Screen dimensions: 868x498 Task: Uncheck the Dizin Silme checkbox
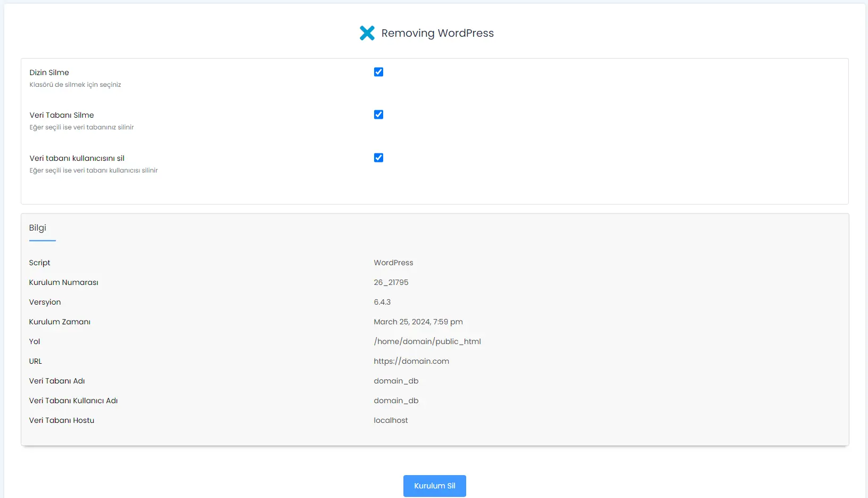378,72
